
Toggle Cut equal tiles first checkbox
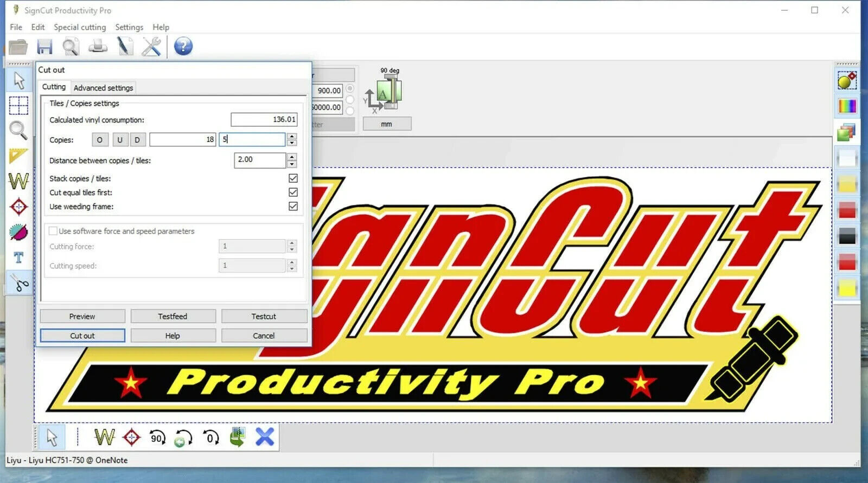pyautogui.click(x=293, y=192)
